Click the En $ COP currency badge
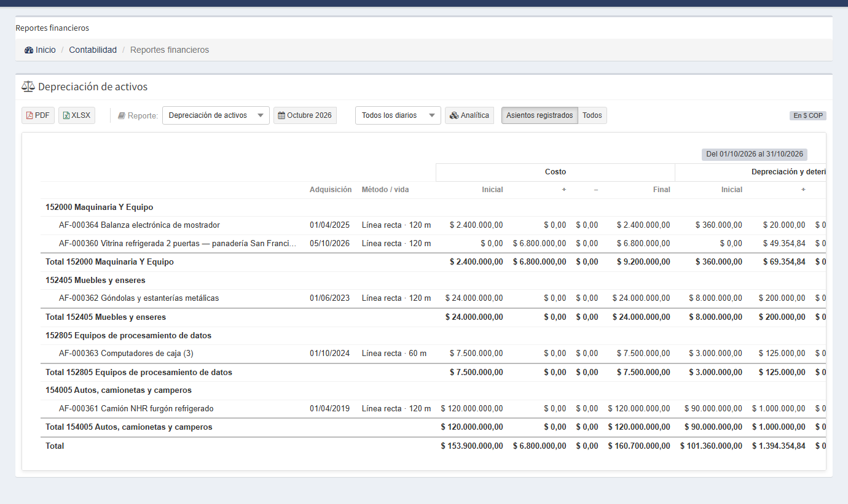The image size is (848, 504). [808, 115]
